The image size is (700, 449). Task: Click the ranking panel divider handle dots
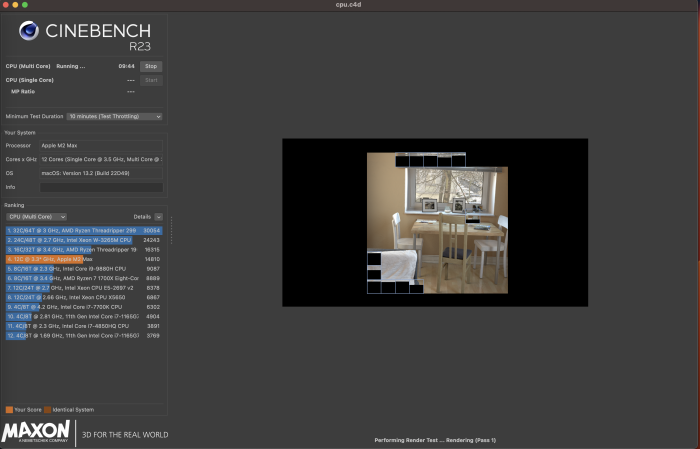[x=171, y=230]
